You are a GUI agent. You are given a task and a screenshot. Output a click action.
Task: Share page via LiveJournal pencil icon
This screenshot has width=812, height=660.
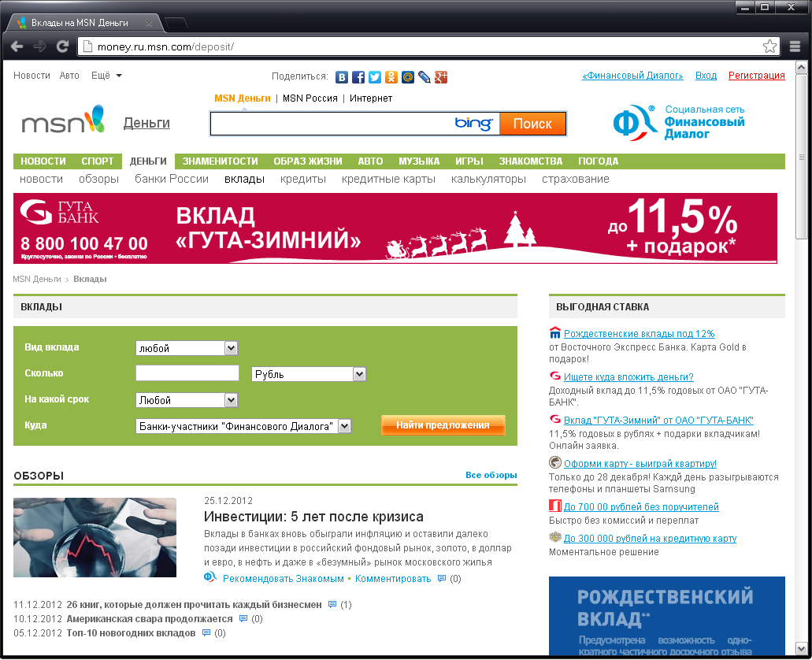(x=425, y=77)
